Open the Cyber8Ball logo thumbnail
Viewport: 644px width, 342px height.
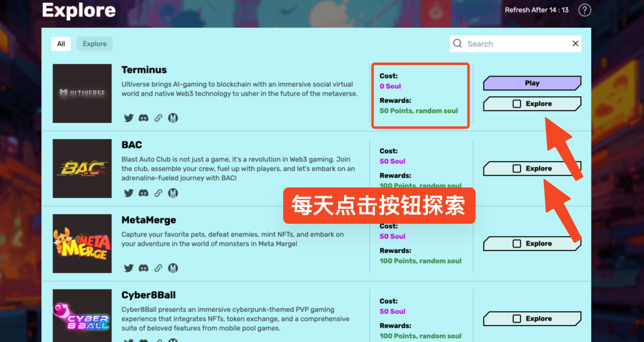pos(82,316)
